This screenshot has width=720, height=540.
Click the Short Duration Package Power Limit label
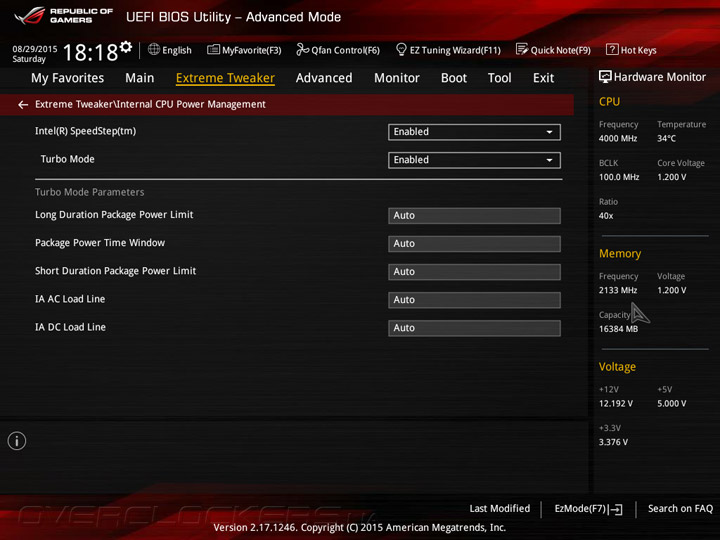pyautogui.click(x=115, y=271)
